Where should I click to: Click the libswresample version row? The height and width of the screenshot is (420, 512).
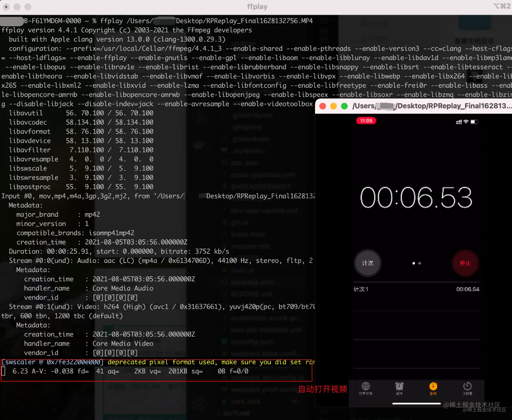[81, 178]
